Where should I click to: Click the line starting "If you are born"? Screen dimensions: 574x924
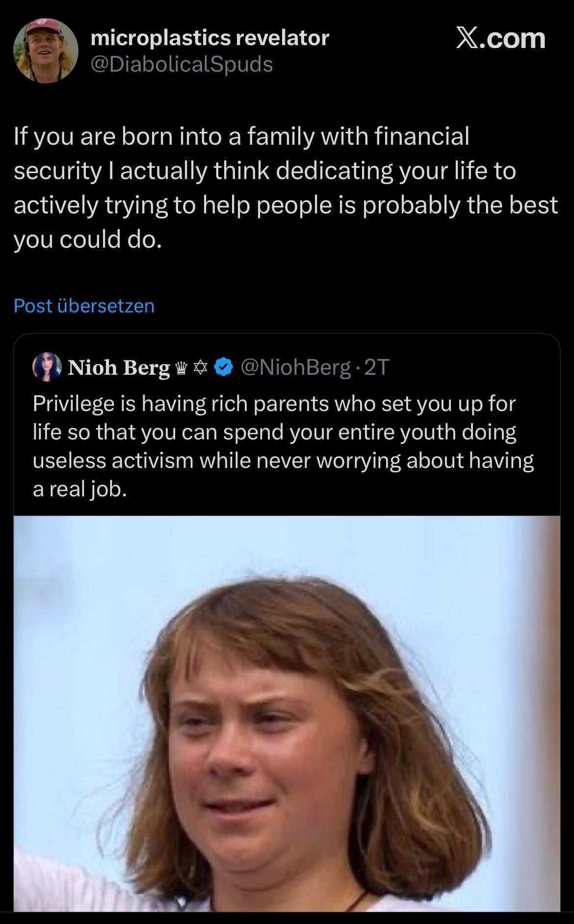[x=240, y=136]
